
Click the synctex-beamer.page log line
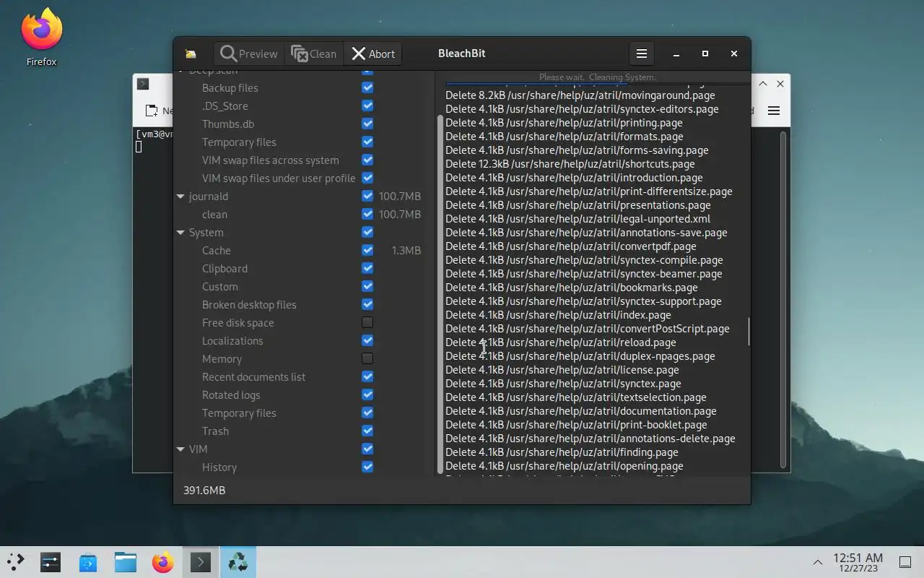click(x=584, y=274)
